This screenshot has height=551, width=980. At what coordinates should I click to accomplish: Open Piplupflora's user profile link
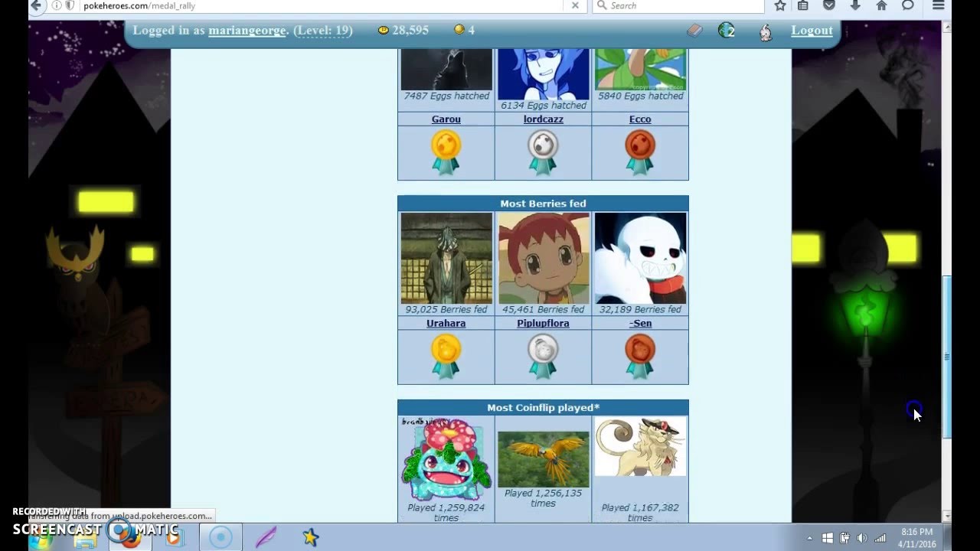pos(543,324)
